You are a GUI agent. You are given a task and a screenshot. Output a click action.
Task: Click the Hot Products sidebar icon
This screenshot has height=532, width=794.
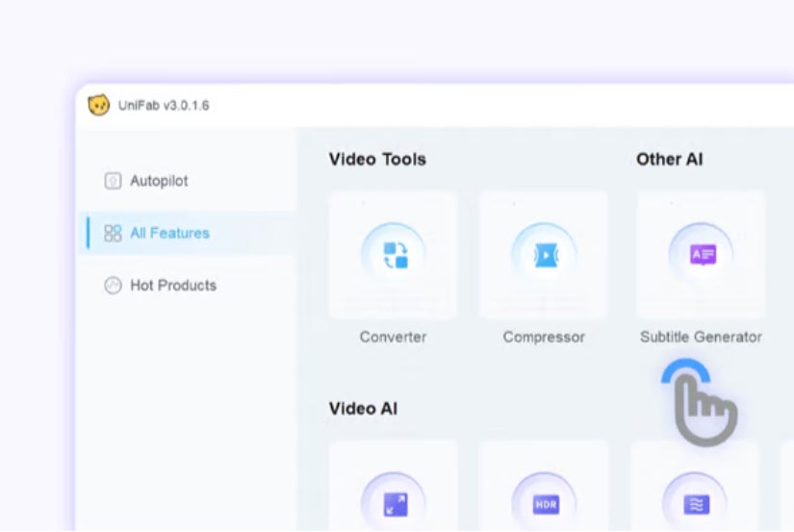pyautogui.click(x=113, y=285)
